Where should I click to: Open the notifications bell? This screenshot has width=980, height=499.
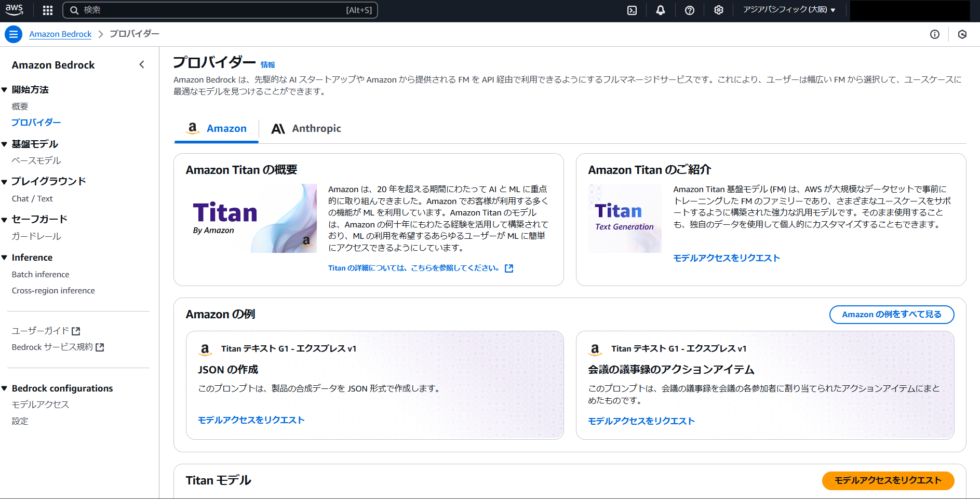coord(661,10)
